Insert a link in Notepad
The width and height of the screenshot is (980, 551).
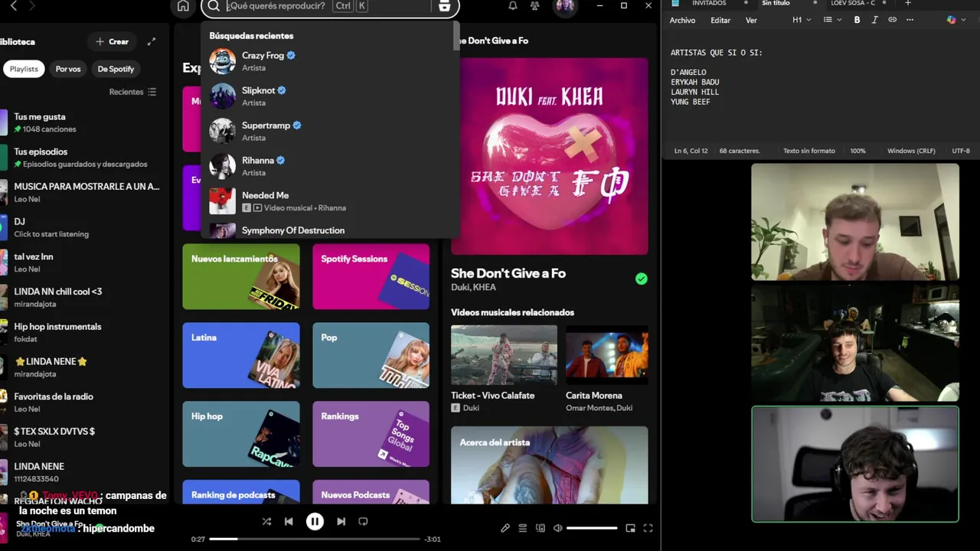coord(892,20)
